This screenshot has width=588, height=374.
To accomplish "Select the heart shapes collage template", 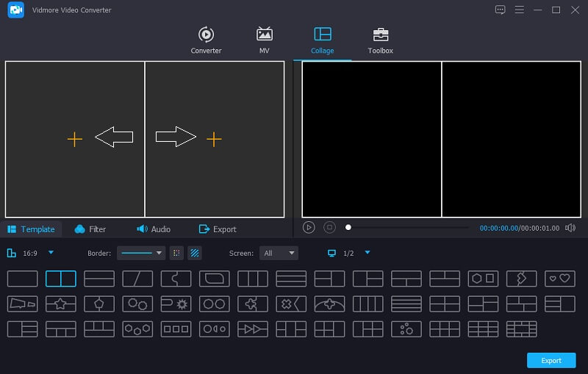I will (x=559, y=278).
